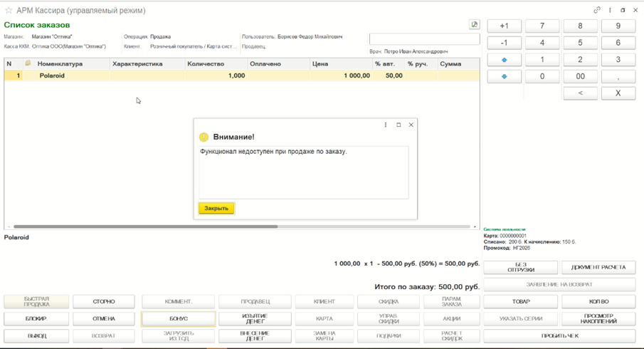
Task: Click the Промокод НГ2026 text
Action: click(x=507, y=248)
